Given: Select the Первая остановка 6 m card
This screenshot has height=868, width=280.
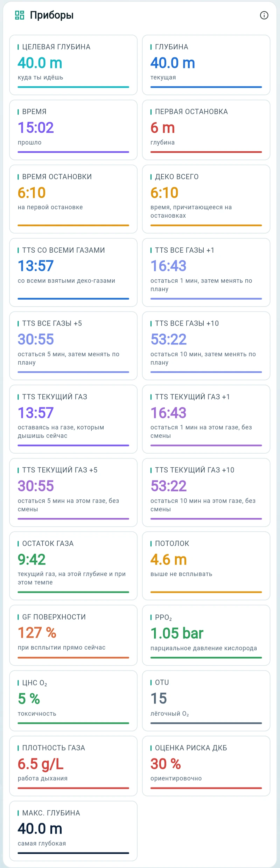Looking at the screenshot, I should [206, 130].
